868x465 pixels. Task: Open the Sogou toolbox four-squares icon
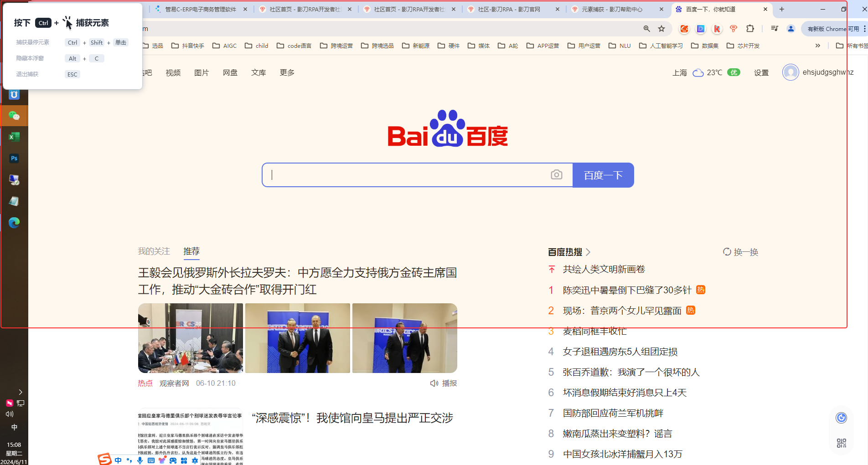[x=184, y=460]
